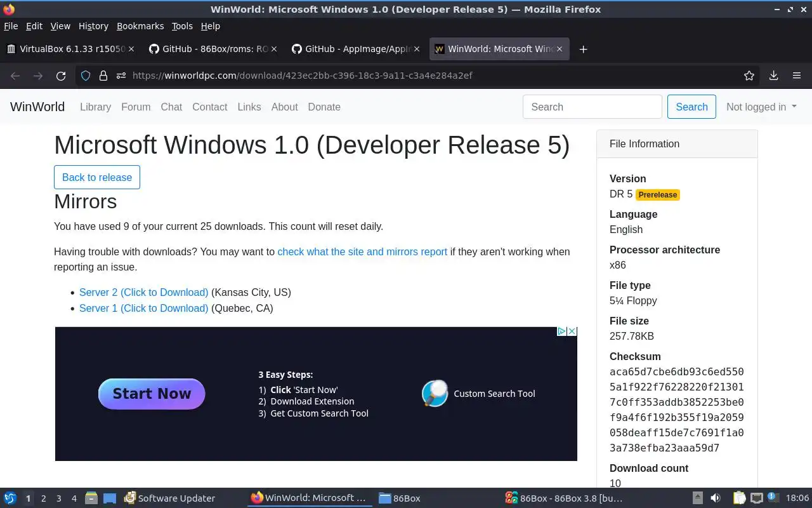Screen dimensions: 812x508
Task: Click the WinWorld brand logo link
Action: [37, 107]
